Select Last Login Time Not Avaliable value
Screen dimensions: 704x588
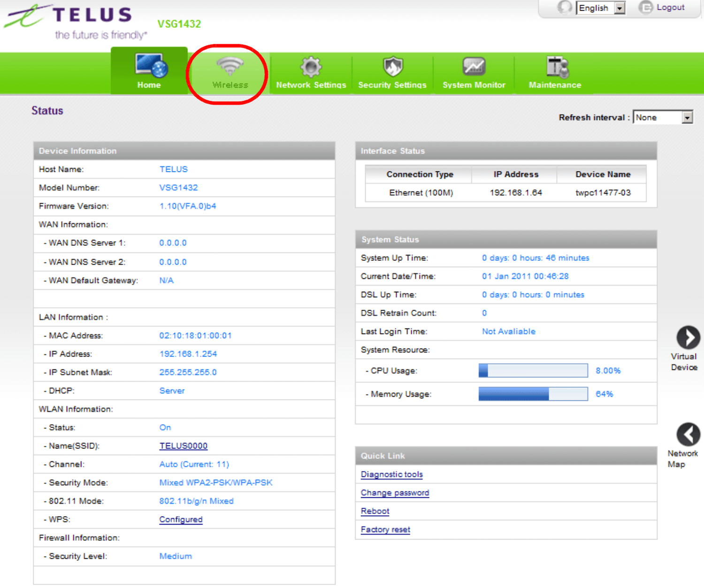[x=509, y=331]
